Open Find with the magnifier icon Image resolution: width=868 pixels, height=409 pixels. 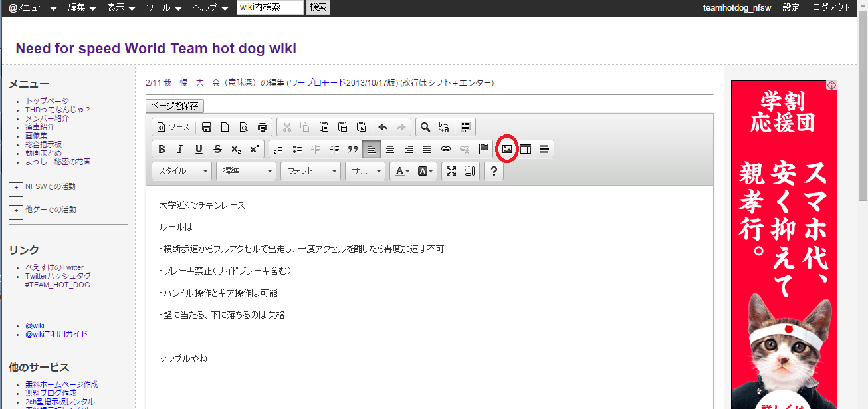425,127
